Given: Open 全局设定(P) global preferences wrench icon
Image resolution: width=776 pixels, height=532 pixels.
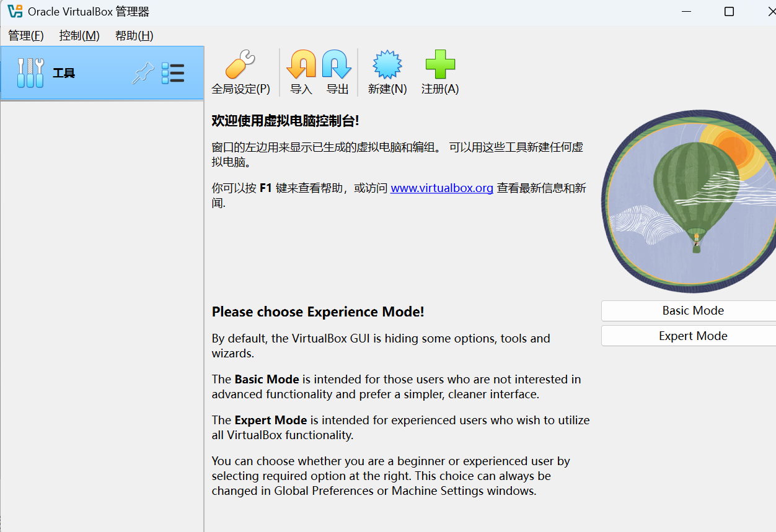Looking at the screenshot, I should pyautogui.click(x=240, y=64).
